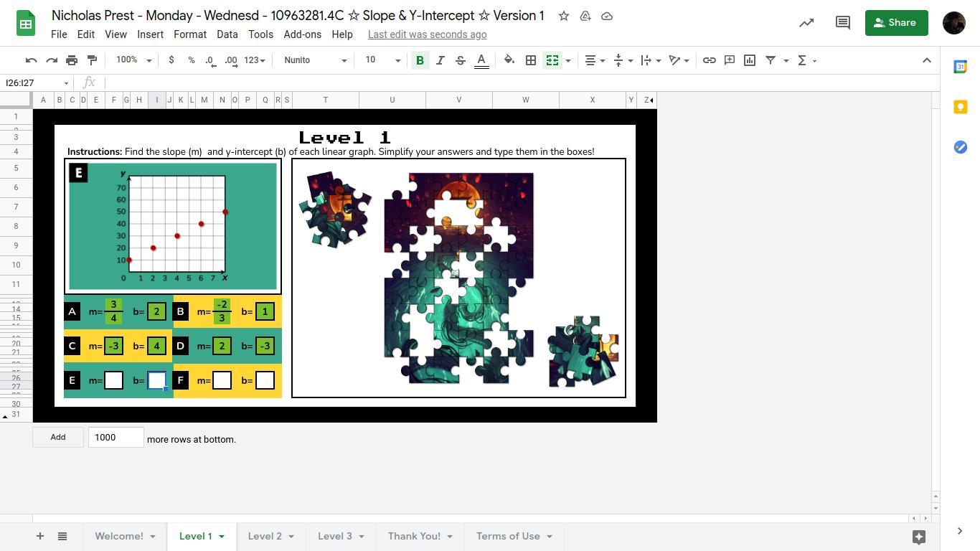Open horizontal align dropdown

[x=595, y=60]
